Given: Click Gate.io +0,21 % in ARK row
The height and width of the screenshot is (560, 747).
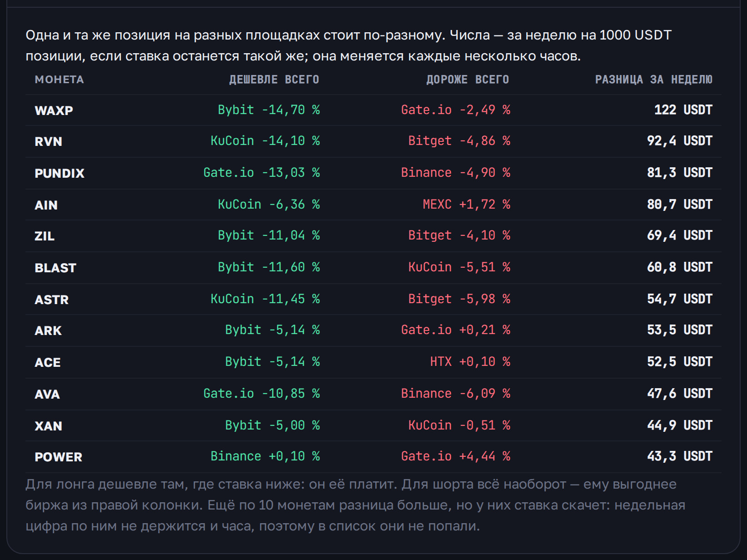Looking at the screenshot, I should (456, 330).
